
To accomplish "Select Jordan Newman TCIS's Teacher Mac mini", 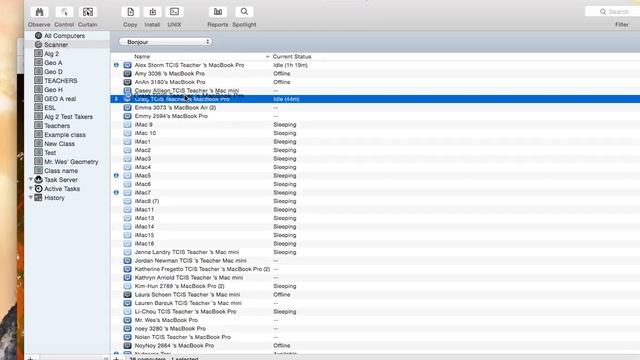I will coord(375,260).
